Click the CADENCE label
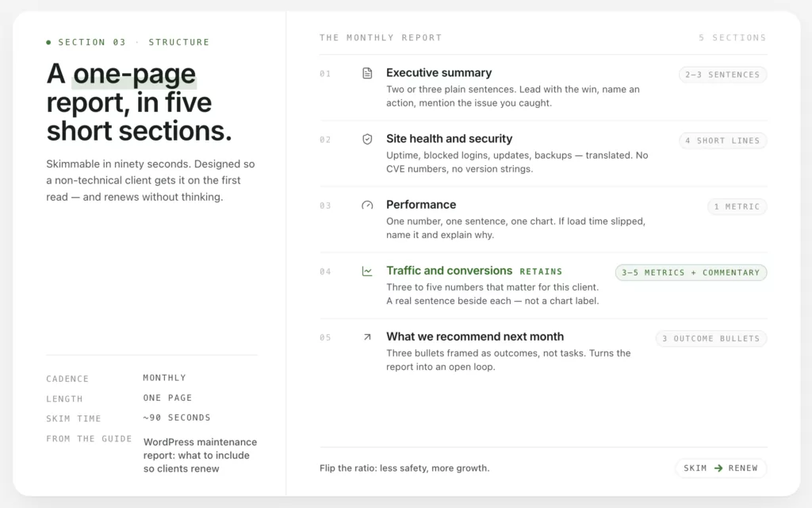 [67, 379]
